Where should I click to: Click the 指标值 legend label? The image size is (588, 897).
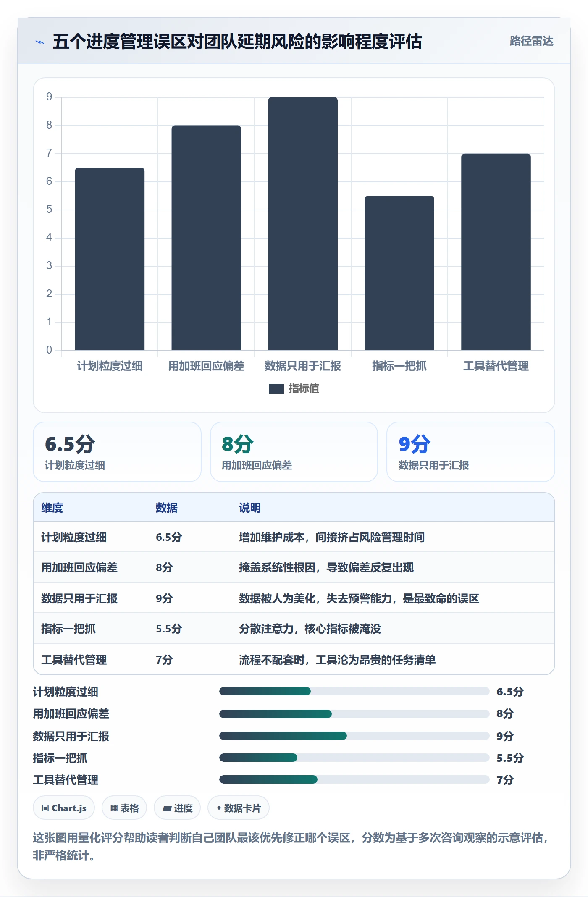coord(304,389)
